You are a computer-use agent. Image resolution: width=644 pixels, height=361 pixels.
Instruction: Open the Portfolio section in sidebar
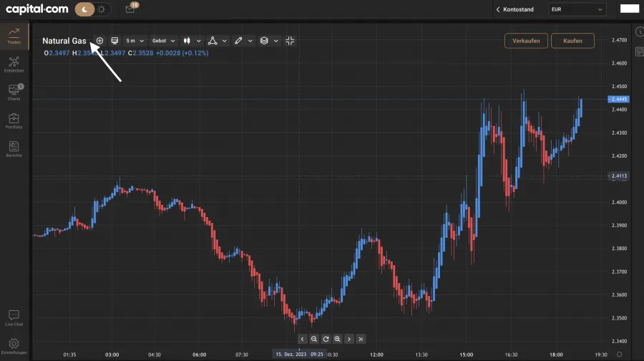pyautogui.click(x=14, y=121)
